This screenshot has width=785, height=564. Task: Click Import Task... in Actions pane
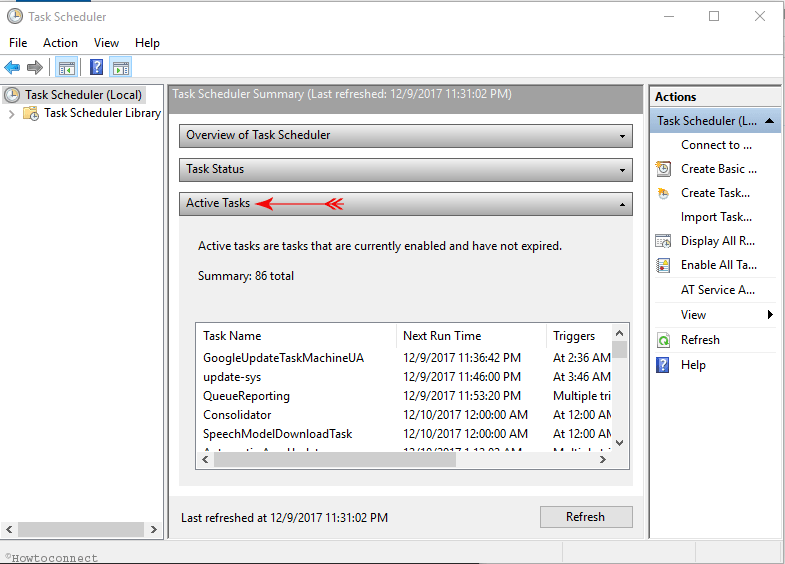coord(716,217)
